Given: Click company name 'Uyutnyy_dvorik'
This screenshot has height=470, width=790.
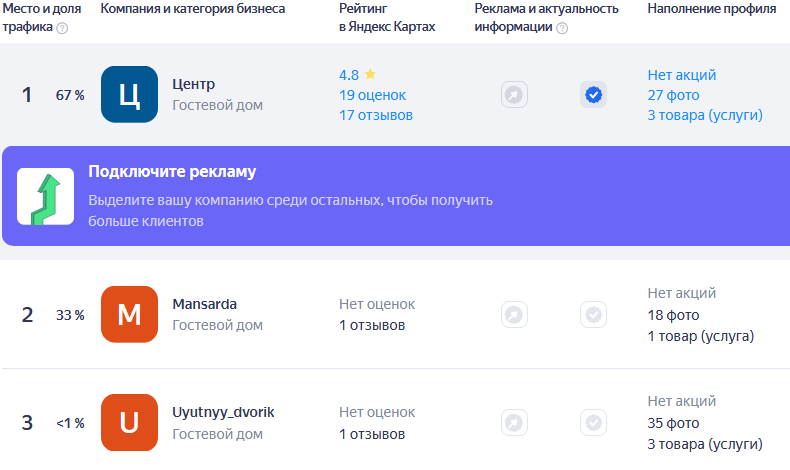Looking at the screenshot, I should pos(223,413).
